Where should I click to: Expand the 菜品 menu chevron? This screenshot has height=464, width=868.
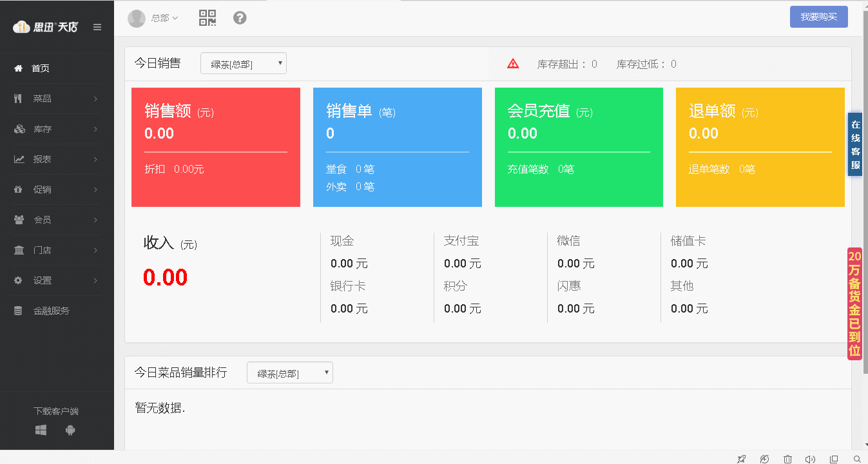[x=95, y=99]
